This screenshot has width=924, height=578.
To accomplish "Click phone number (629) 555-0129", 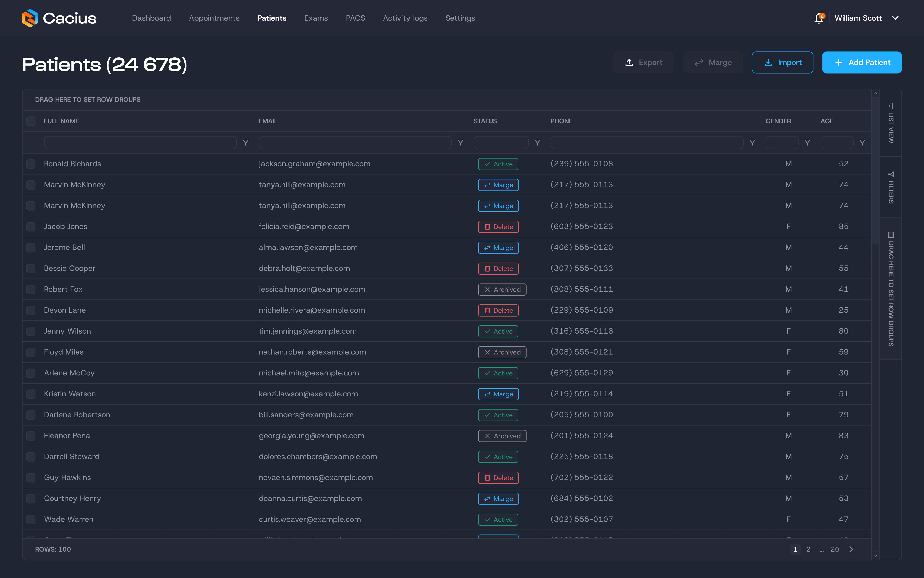I will [x=582, y=373].
